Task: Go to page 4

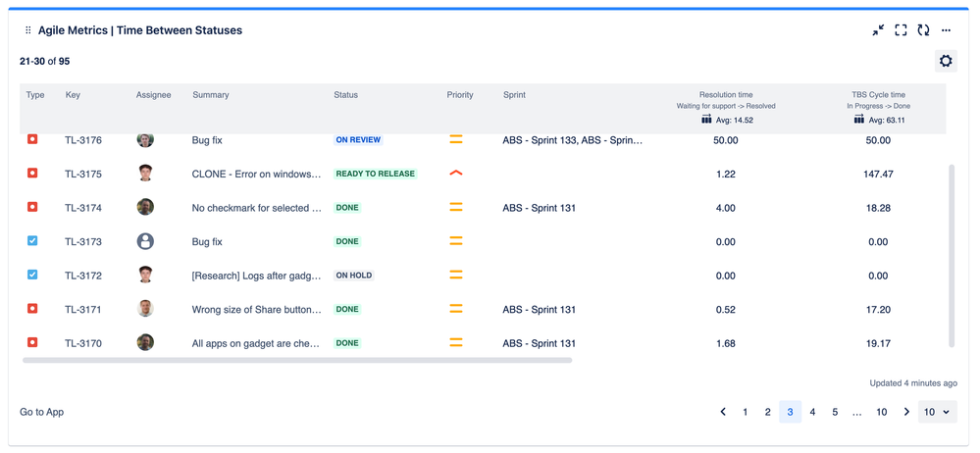Action: click(x=812, y=412)
